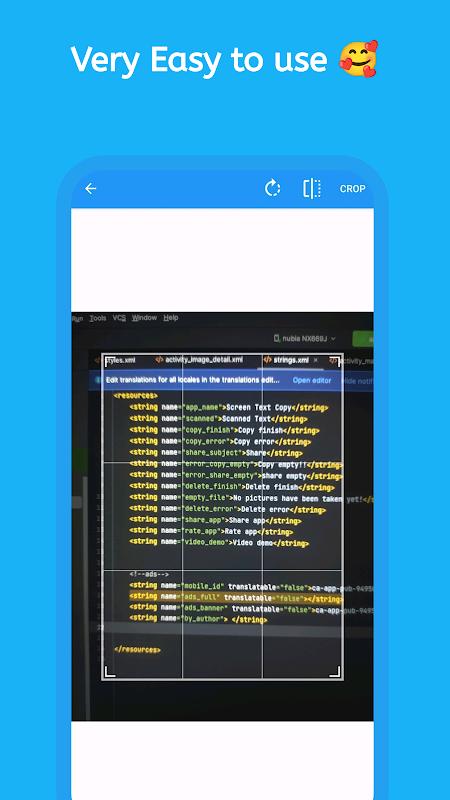Click the "share empty" string line
This screenshot has width=450, height=800.
coord(235,476)
